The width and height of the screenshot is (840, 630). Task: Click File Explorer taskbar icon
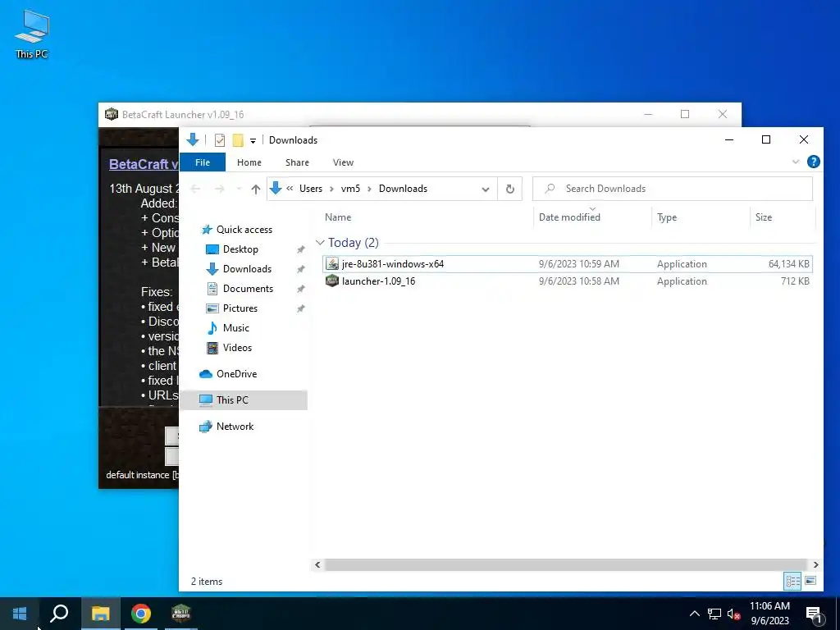[100, 614]
